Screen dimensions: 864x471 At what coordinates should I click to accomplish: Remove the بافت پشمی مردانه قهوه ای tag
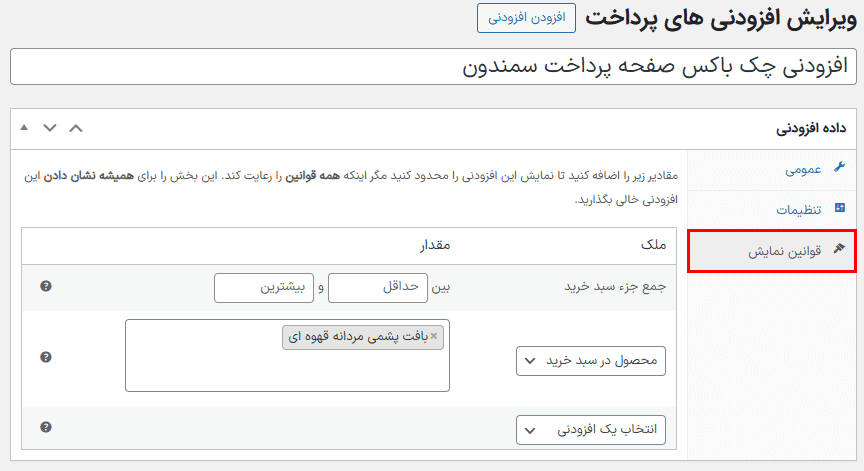click(434, 336)
